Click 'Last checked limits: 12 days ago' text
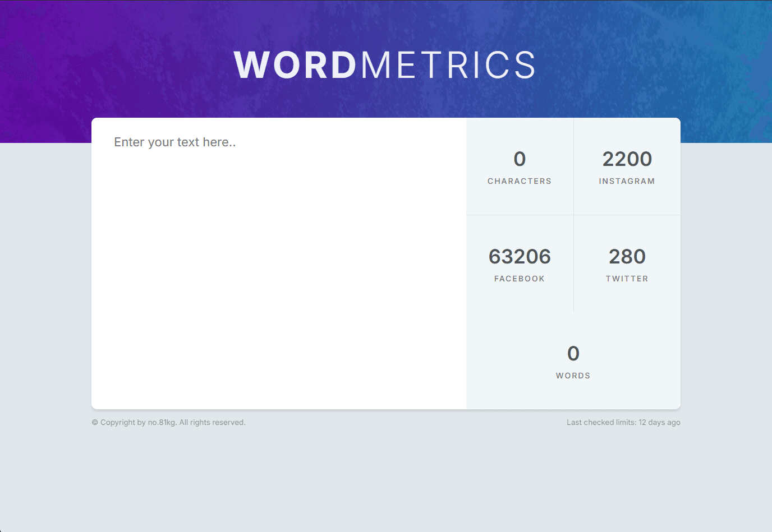Screen dimensions: 772x532 pyautogui.click(x=623, y=423)
